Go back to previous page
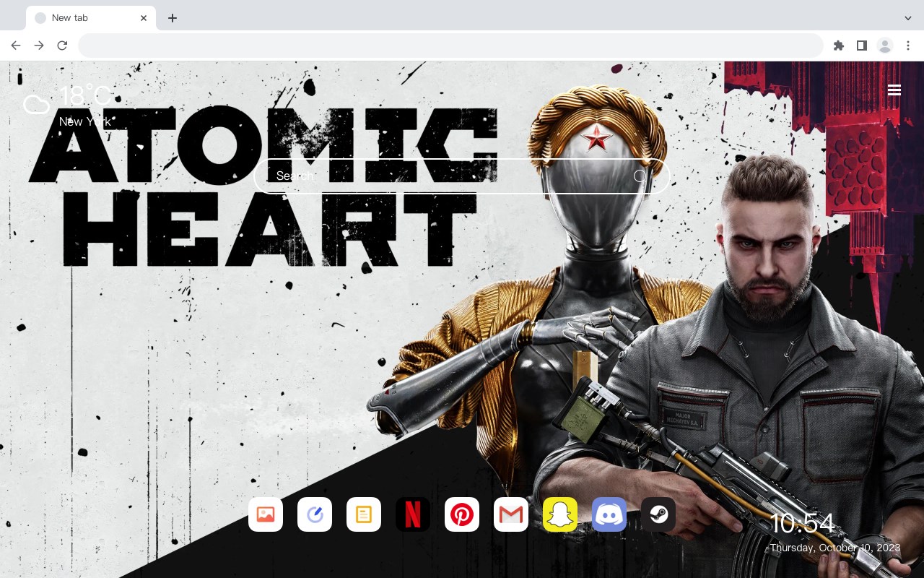The image size is (924, 578). tap(16, 46)
